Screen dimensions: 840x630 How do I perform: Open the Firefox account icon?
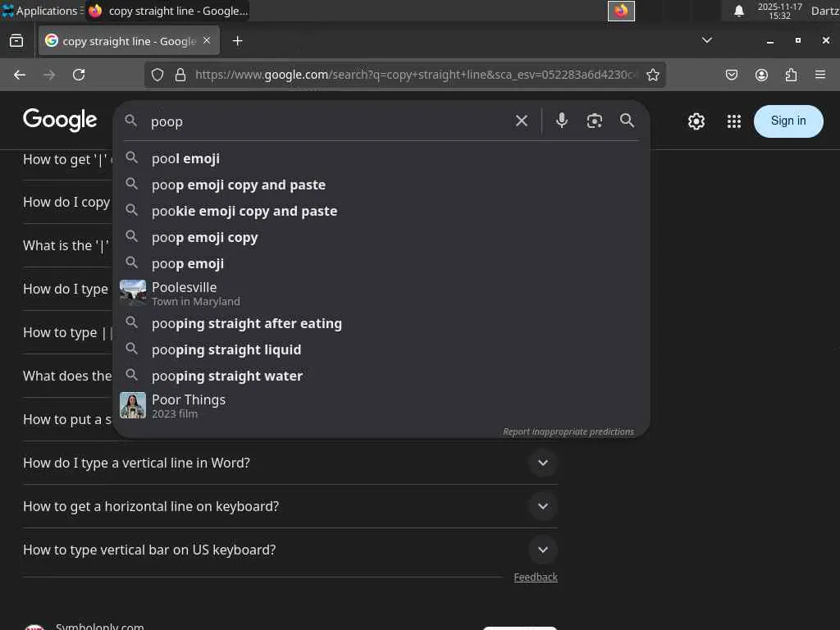761,75
